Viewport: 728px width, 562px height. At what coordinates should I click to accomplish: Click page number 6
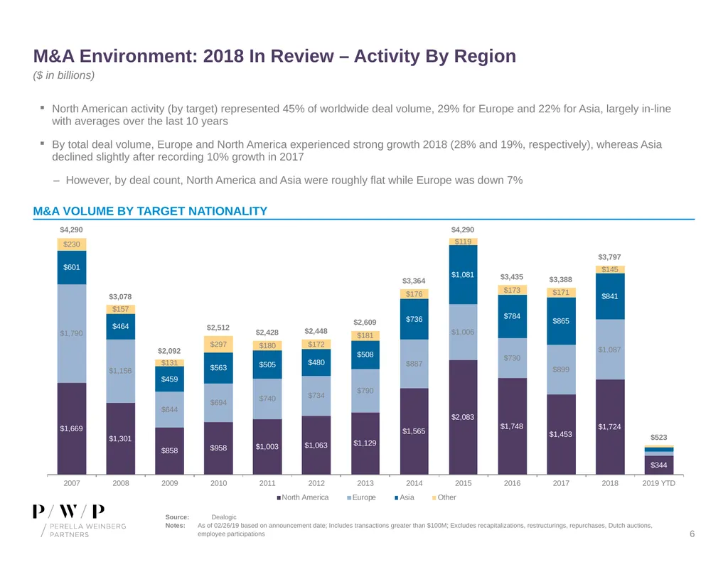point(692,534)
